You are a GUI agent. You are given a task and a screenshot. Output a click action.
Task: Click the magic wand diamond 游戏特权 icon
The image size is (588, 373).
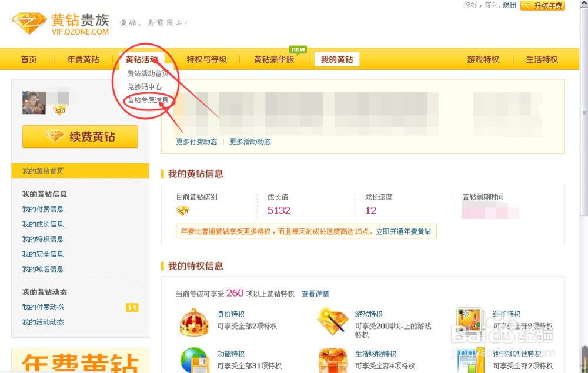coord(332,321)
